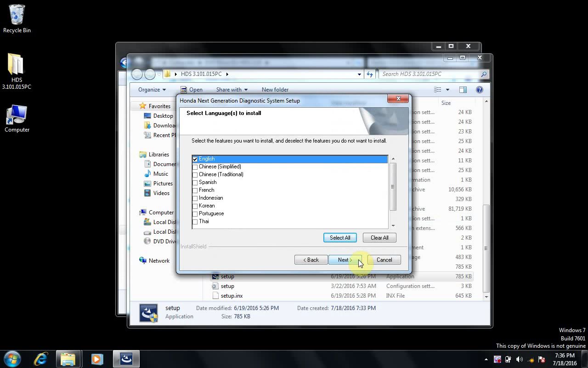This screenshot has height=368, width=588.
Task: Select setup Configuration settings file
Action: [342, 286]
